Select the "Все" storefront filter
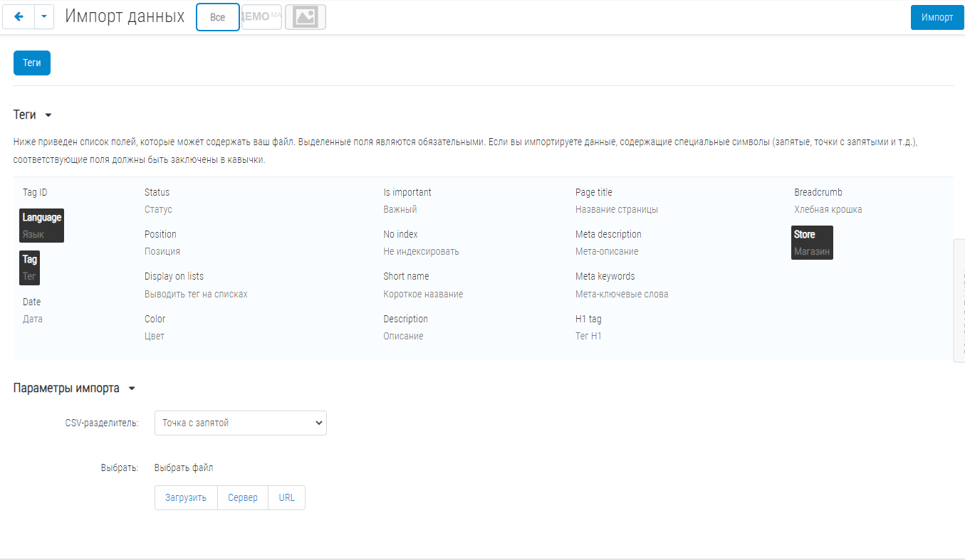The height and width of the screenshot is (560, 965). (x=218, y=17)
